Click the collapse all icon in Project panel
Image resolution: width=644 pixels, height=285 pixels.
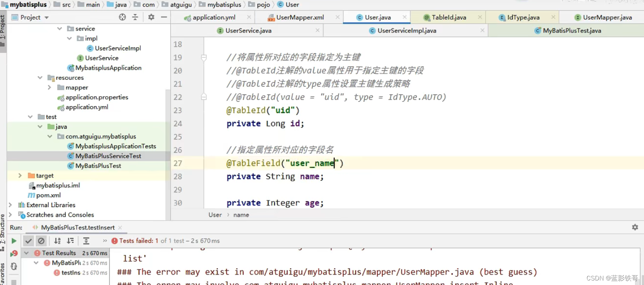(135, 17)
